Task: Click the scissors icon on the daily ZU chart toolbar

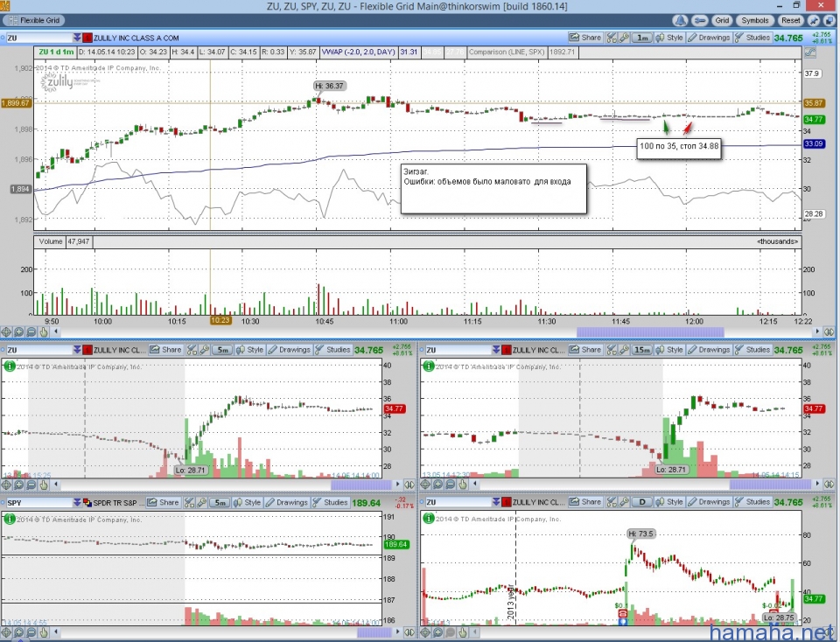Action: point(612,502)
